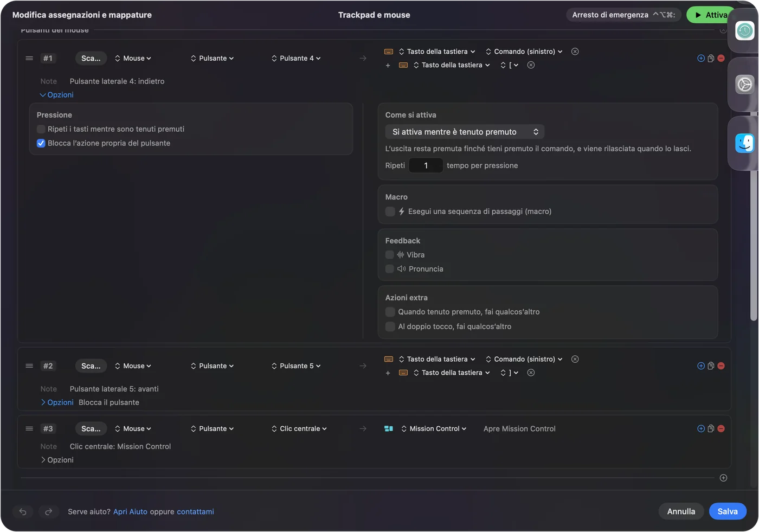Viewport: 759px width, 532px height.
Task: Remove the "]" key from mapping #2
Action: point(531,373)
